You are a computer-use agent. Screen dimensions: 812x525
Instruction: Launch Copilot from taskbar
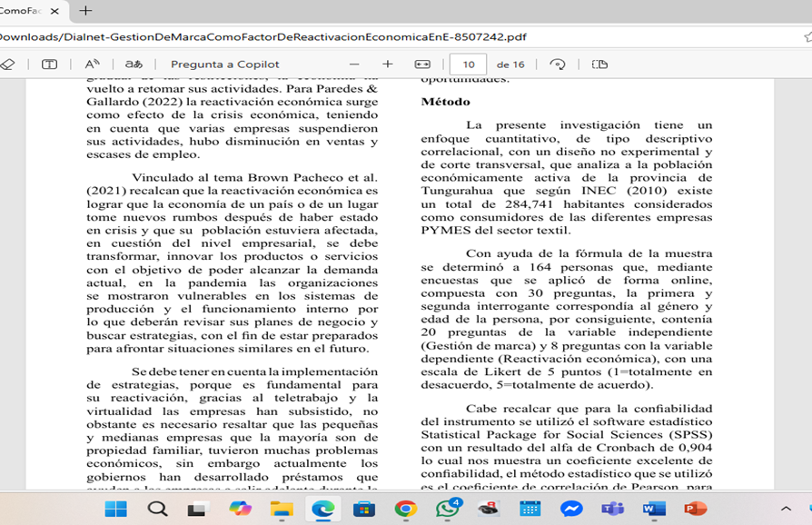[240, 509]
